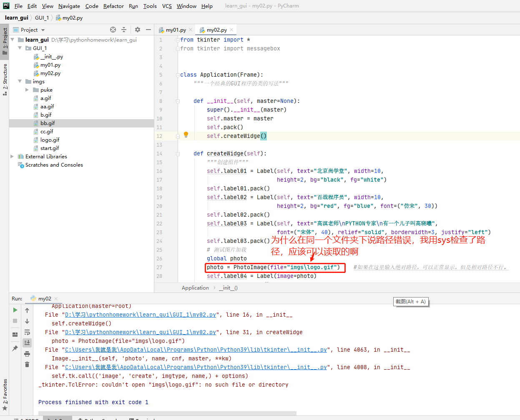
Task: Click the my02.py link on line 31 traceback
Action: click(141, 332)
